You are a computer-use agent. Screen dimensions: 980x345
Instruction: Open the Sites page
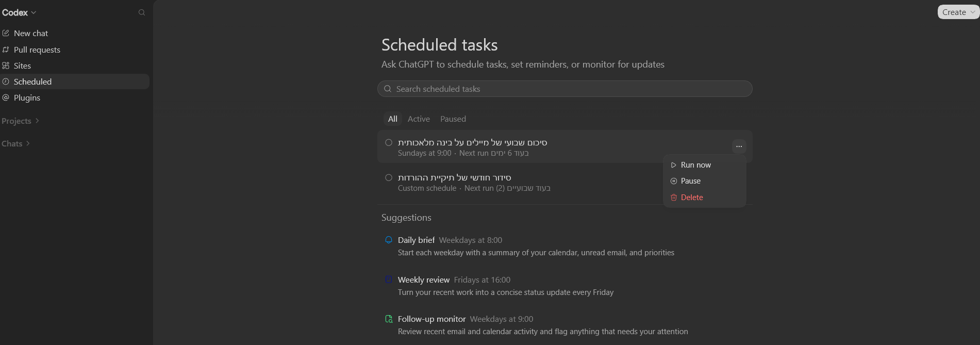coord(75,65)
